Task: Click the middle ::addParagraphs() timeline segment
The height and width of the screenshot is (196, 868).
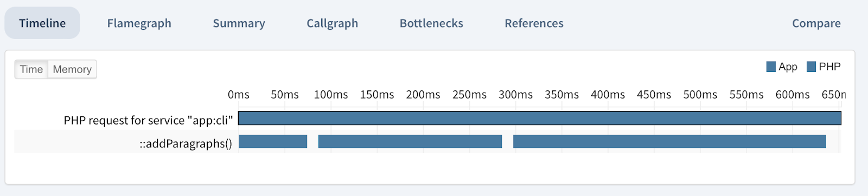Action: (x=410, y=141)
